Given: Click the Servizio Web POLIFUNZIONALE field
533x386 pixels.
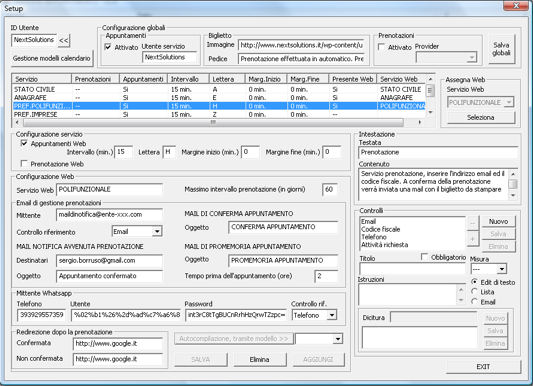Looking at the screenshot, I should tap(109, 190).
